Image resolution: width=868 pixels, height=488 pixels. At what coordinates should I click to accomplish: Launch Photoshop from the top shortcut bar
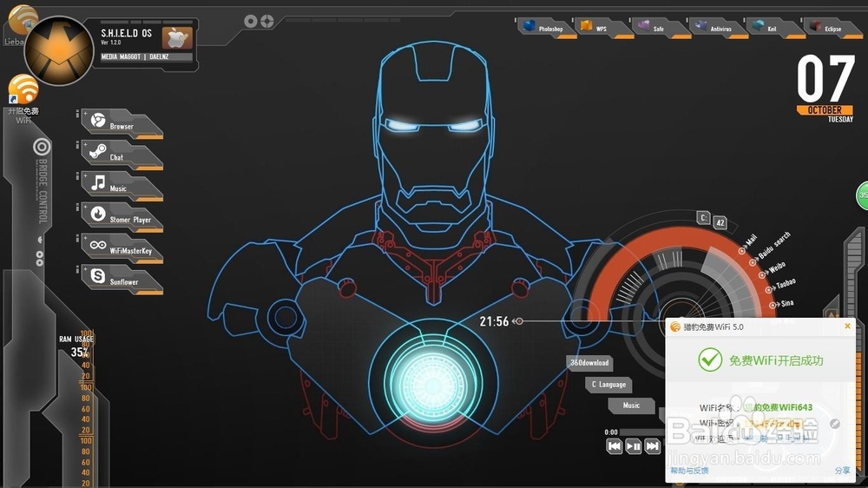point(546,28)
